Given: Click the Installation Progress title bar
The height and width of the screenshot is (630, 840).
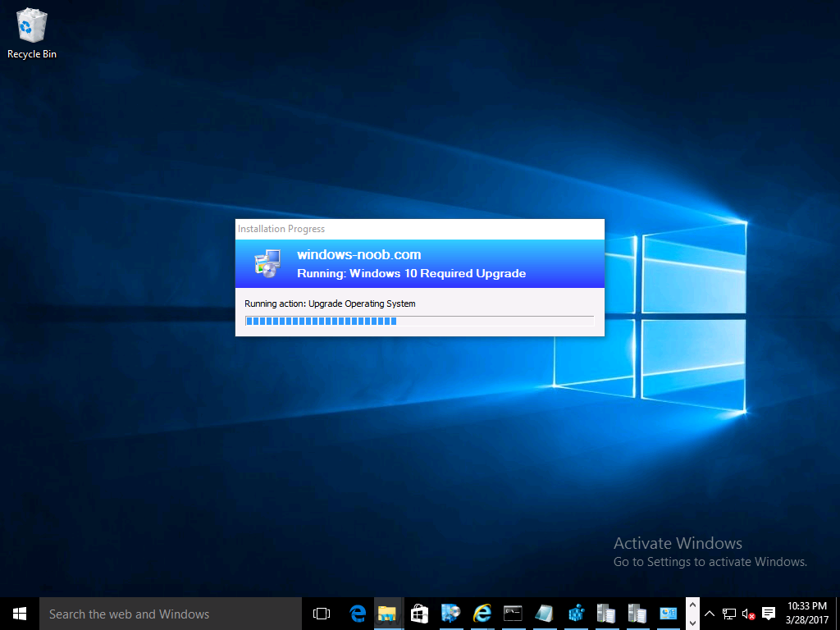Looking at the screenshot, I should click(x=419, y=229).
